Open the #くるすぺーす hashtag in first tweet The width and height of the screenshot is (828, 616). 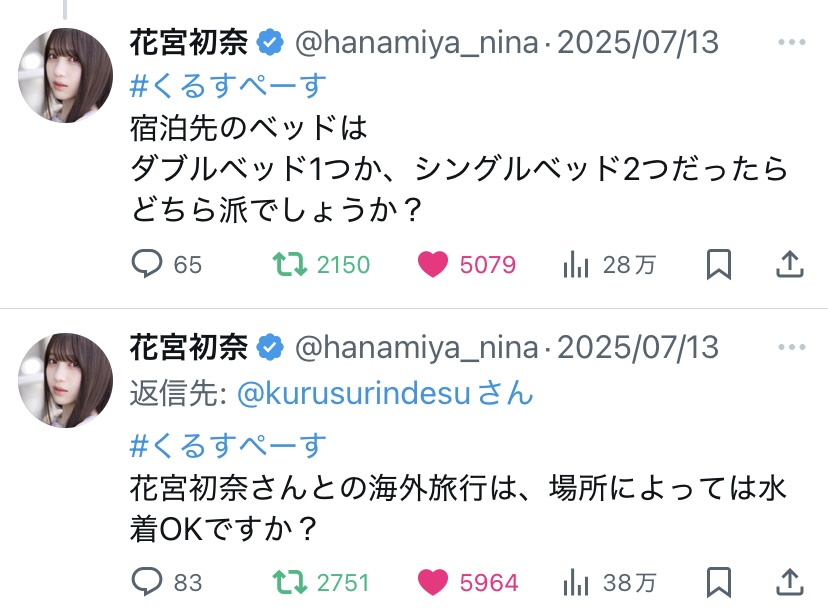pos(228,87)
